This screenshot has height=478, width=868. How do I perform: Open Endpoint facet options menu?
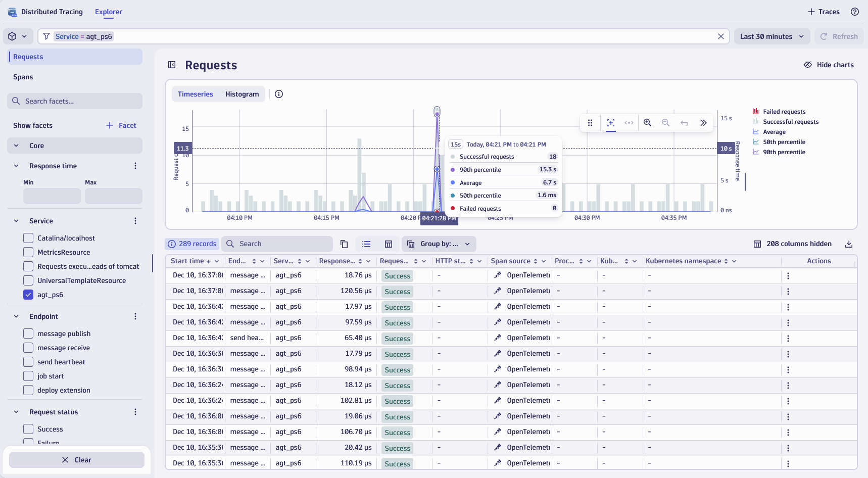click(x=135, y=316)
